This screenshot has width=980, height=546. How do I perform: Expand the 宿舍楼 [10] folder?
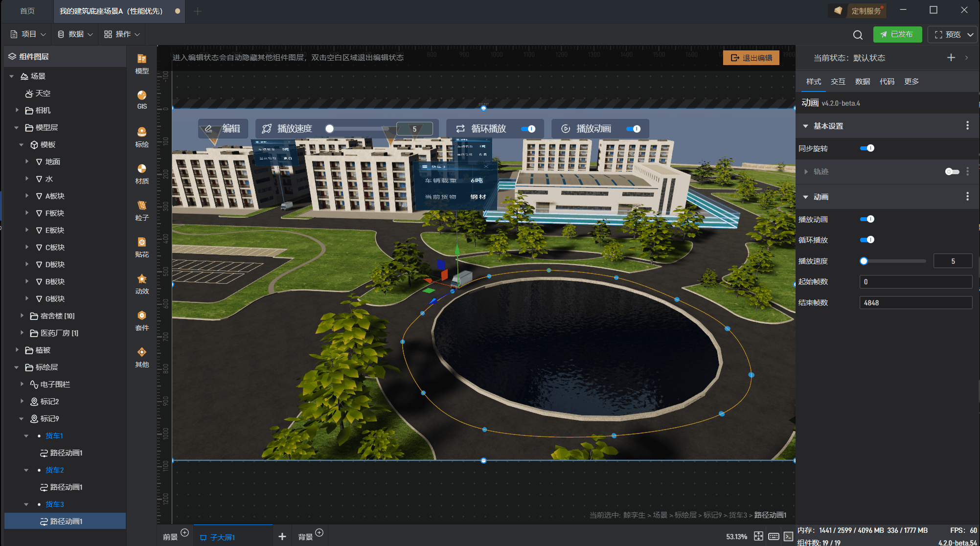tap(22, 316)
